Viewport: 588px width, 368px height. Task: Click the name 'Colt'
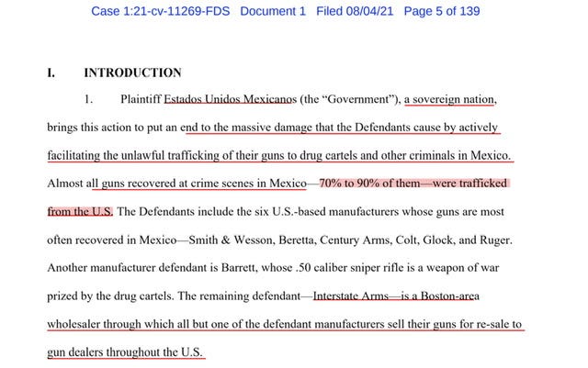[x=406, y=240]
